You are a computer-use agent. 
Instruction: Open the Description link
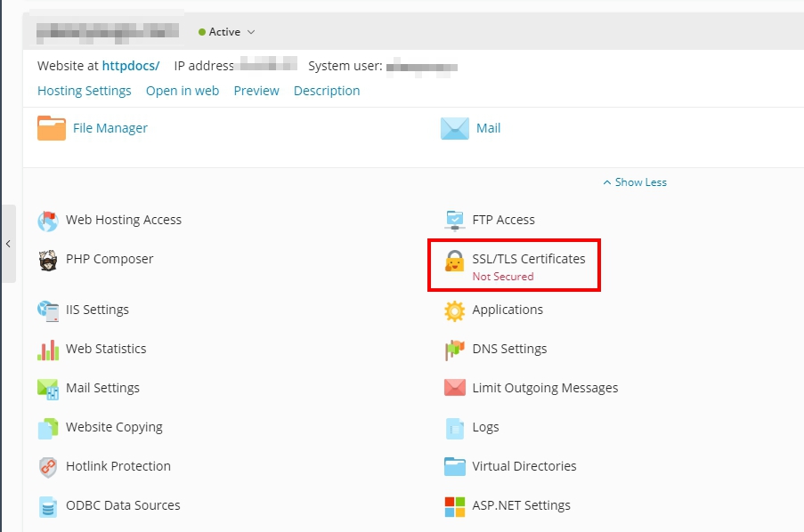click(x=327, y=91)
